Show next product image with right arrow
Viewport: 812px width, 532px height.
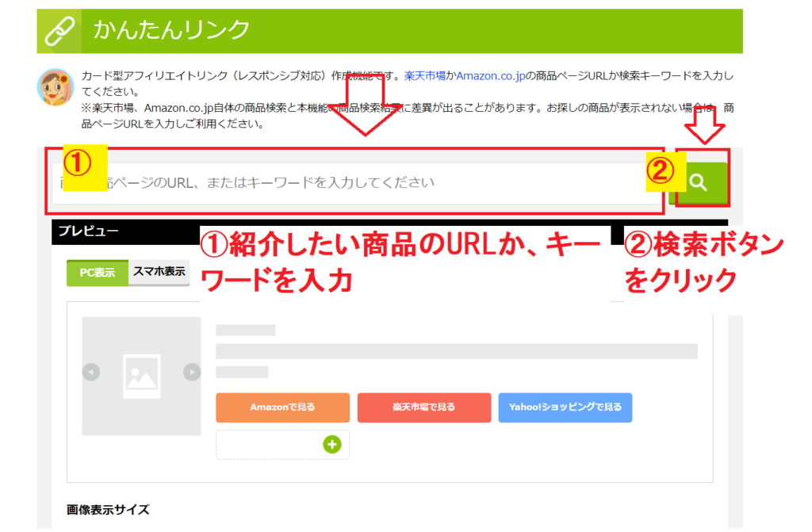(192, 372)
